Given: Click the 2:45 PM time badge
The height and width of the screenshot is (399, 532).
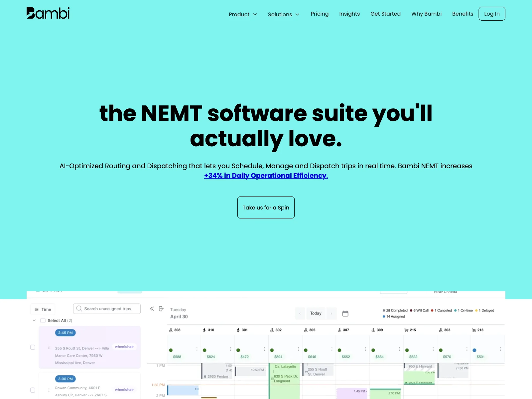Looking at the screenshot, I should [65, 332].
